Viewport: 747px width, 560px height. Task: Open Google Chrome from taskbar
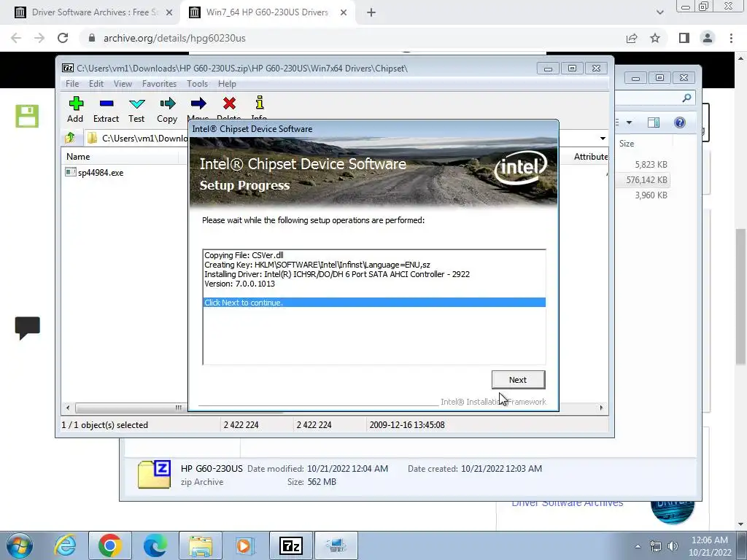tap(109, 545)
